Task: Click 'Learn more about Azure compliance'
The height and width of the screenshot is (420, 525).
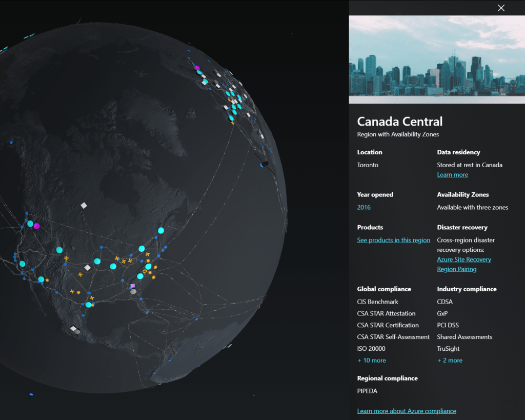Action: tap(406, 411)
